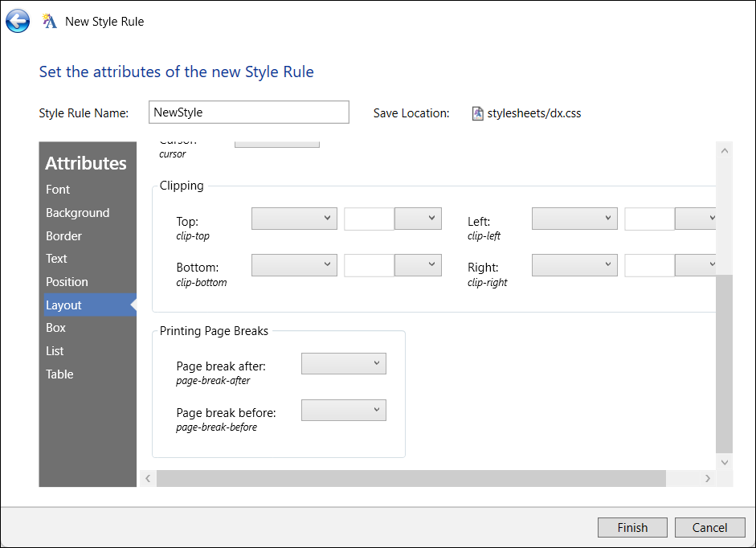The image size is (756, 548).
Task: Click the horizontal scrollbar left arrow
Action: 148,478
